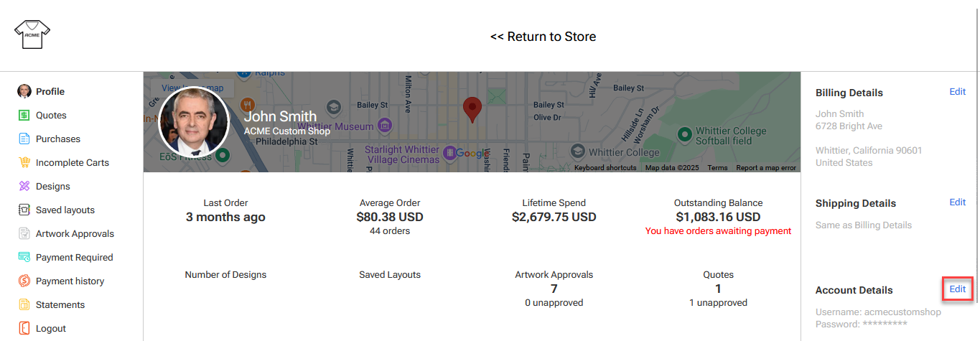Click the Statements sidebar icon
Viewport: 980px width, 341px height.
24,305
